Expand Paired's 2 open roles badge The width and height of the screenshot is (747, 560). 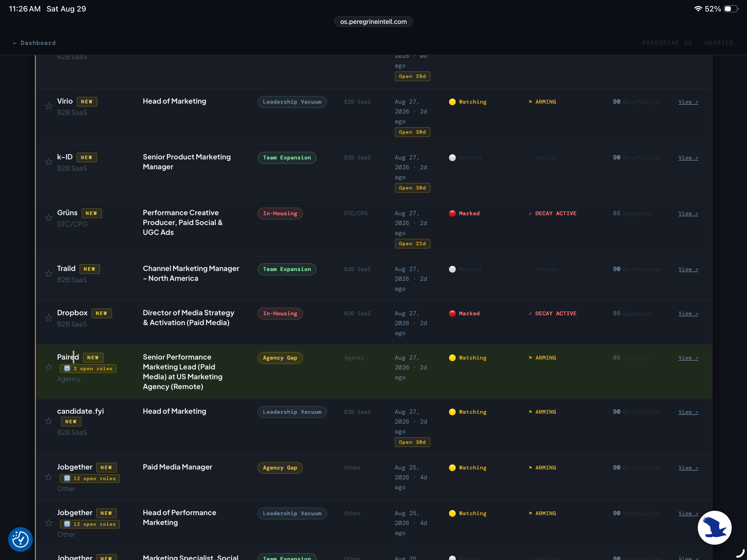click(88, 369)
